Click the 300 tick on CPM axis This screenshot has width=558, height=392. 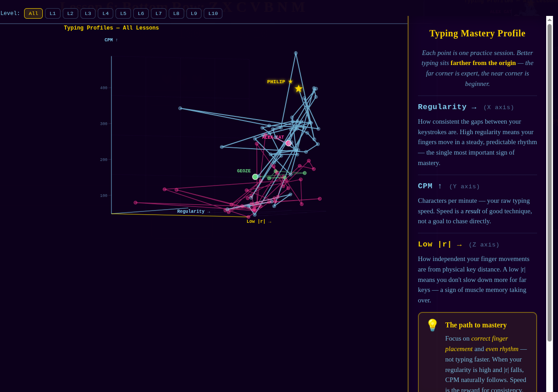104,124
